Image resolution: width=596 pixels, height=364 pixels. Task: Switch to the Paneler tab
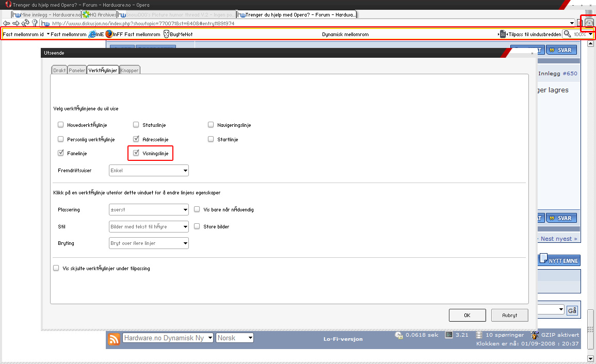pyautogui.click(x=77, y=70)
